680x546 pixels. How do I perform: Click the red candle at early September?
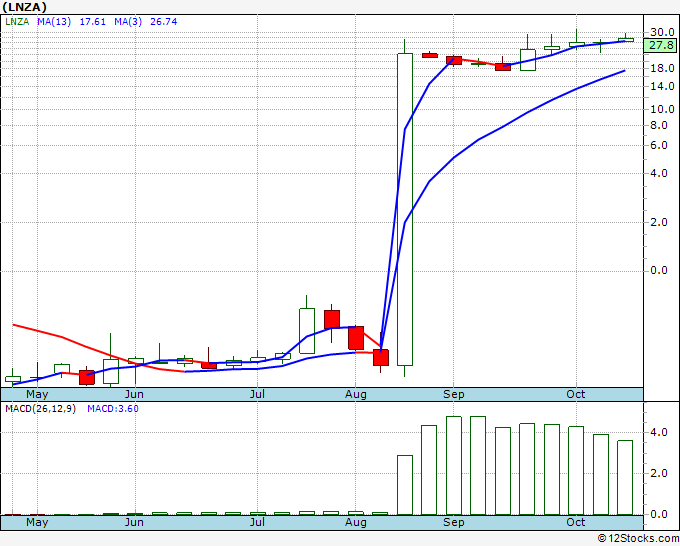tap(454, 60)
